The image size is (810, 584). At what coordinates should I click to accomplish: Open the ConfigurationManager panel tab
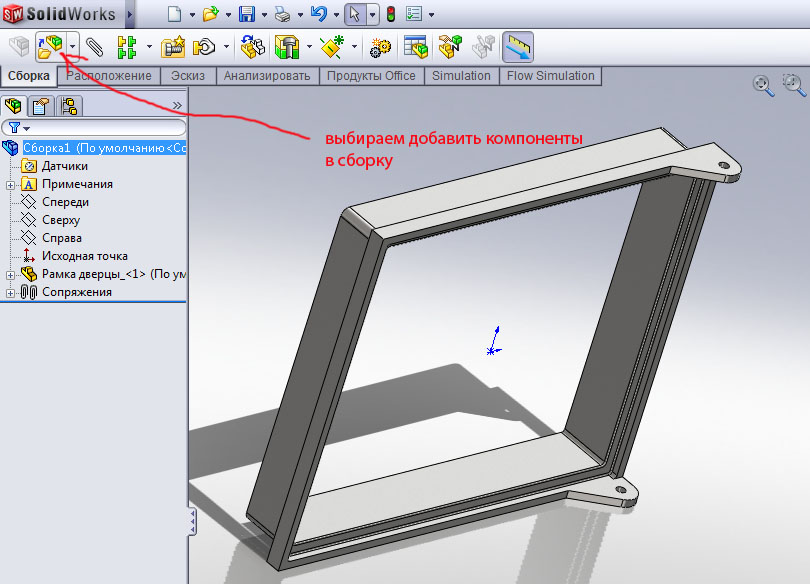tap(69, 106)
